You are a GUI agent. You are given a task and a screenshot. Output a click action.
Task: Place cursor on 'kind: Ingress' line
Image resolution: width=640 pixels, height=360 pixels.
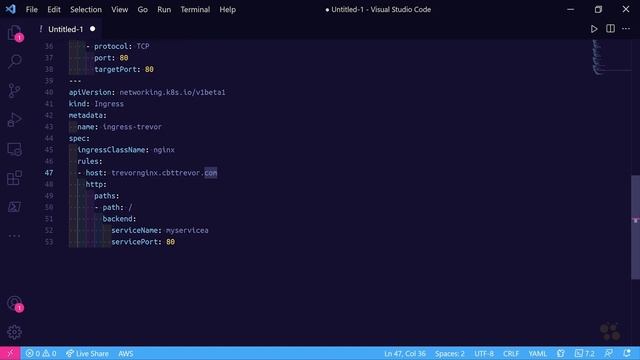click(x=96, y=104)
